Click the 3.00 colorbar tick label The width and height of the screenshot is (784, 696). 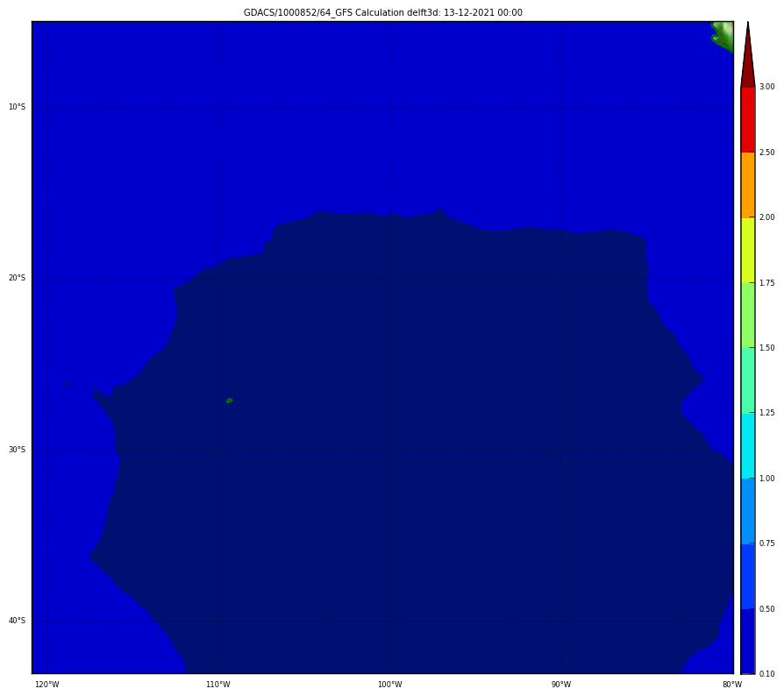pos(766,87)
